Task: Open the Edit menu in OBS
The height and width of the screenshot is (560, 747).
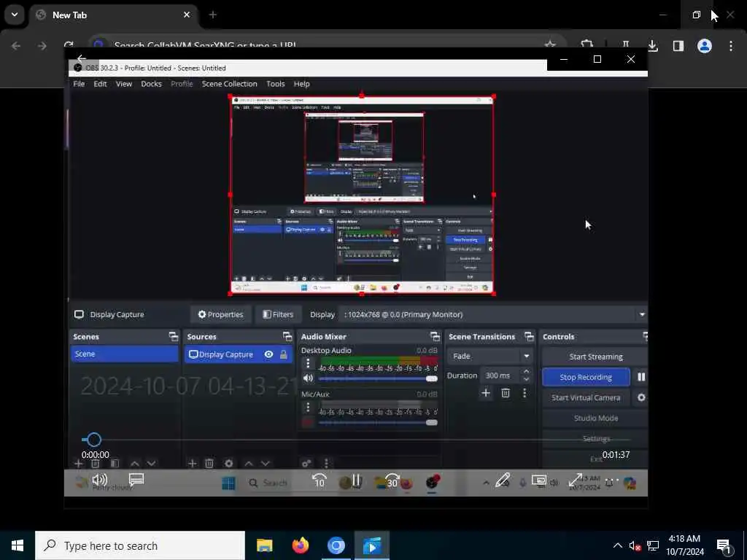Action: point(100,84)
